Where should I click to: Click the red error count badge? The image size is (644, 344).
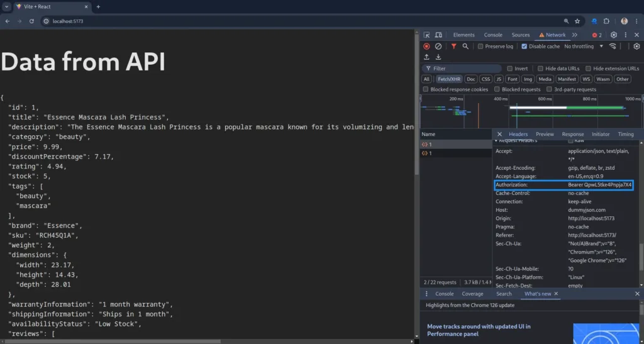click(597, 35)
